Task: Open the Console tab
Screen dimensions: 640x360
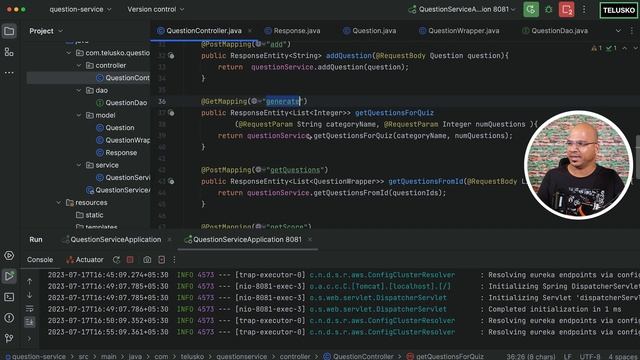Action: 40,260
